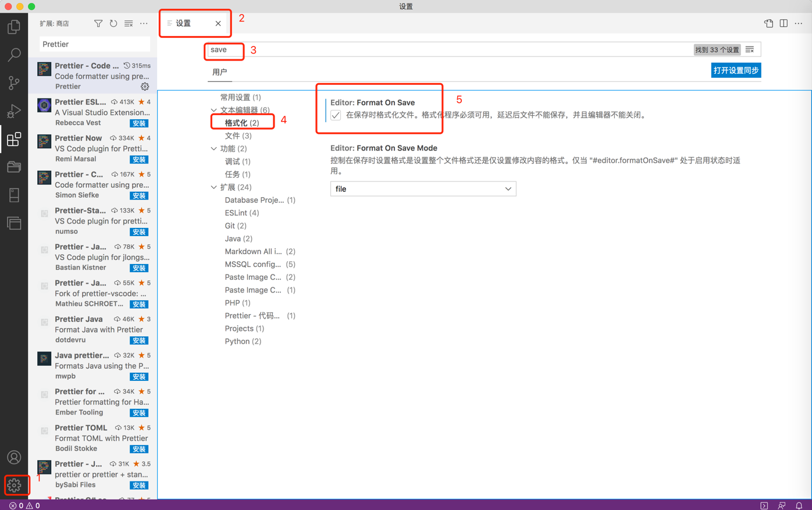This screenshot has height=510, width=812.
Task: Select 任务 (1) in settings tree
Action: [237, 174]
